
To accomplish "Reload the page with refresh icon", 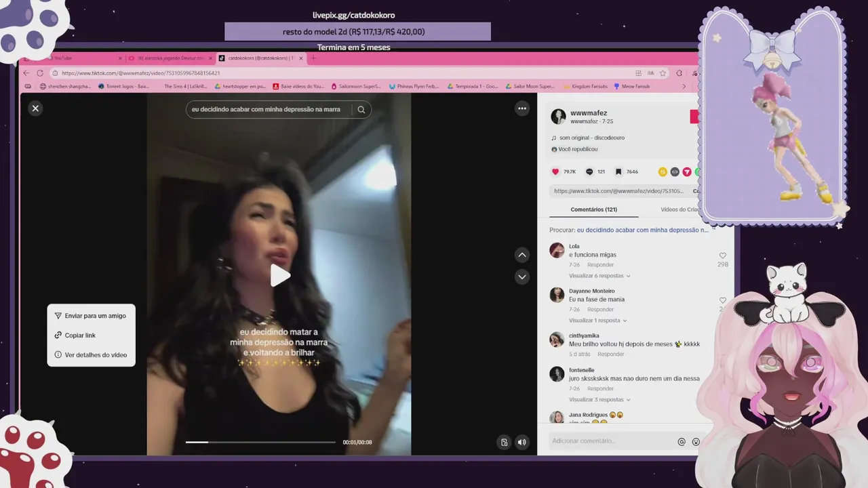I will [40, 73].
